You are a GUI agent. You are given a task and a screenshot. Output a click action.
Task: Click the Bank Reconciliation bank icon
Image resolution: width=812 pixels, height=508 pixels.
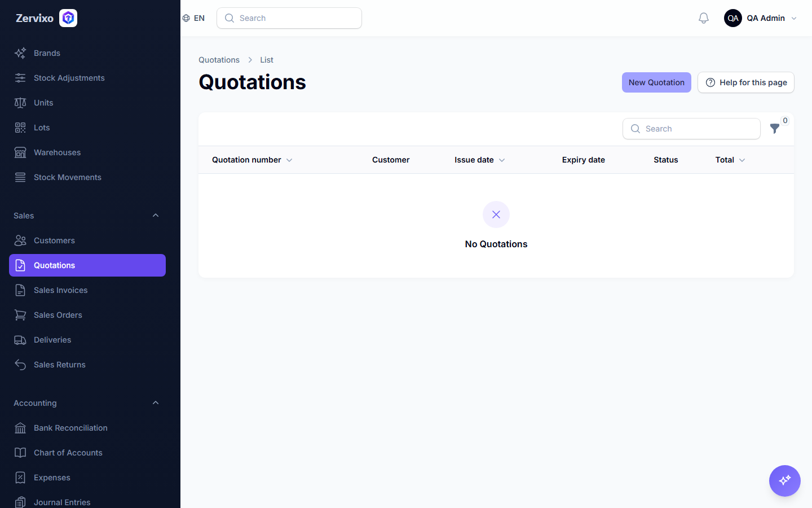(x=20, y=428)
